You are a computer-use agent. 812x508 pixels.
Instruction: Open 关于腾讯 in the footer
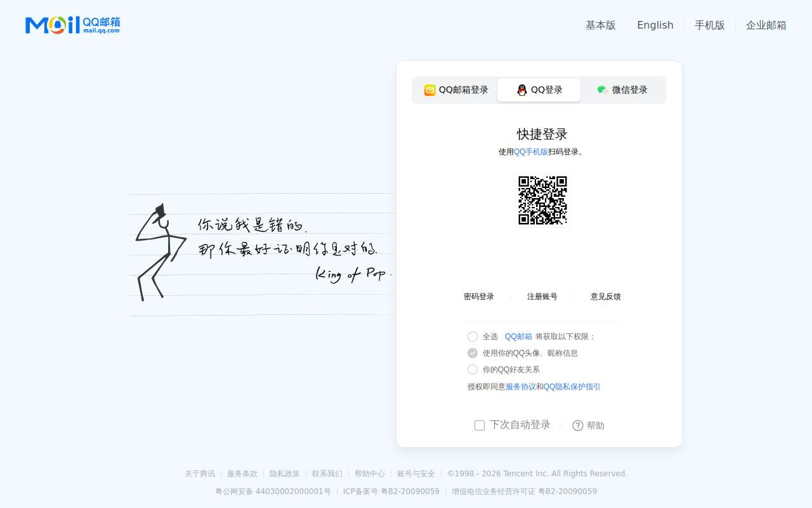point(200,474)
